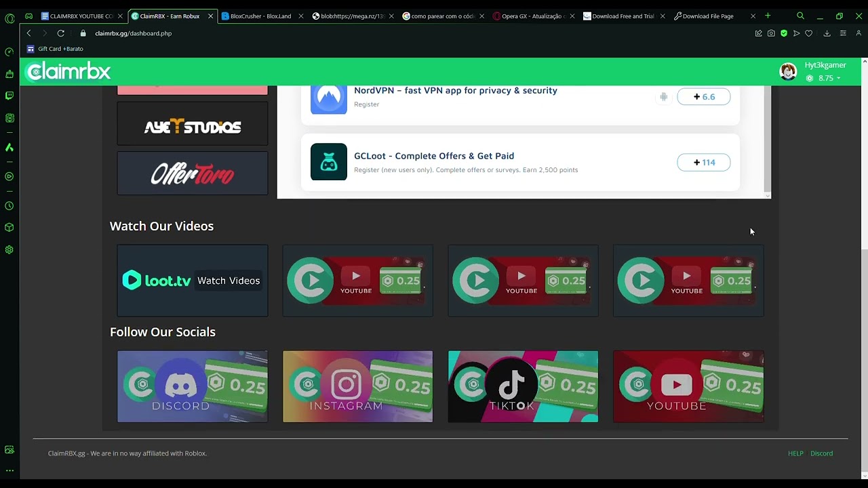Open the NordVPN fast VPN offer title

coord(456,90)
